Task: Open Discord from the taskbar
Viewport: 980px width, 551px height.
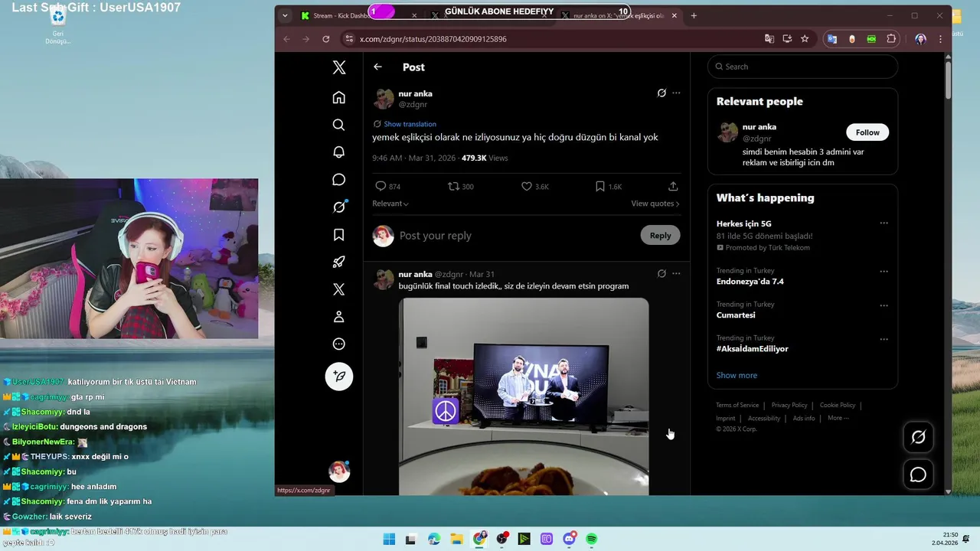Action: [x=569, y=539]
